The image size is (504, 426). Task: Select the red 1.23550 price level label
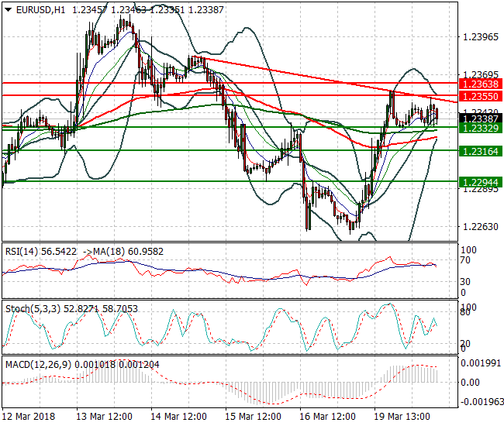(x=481, y=96)
